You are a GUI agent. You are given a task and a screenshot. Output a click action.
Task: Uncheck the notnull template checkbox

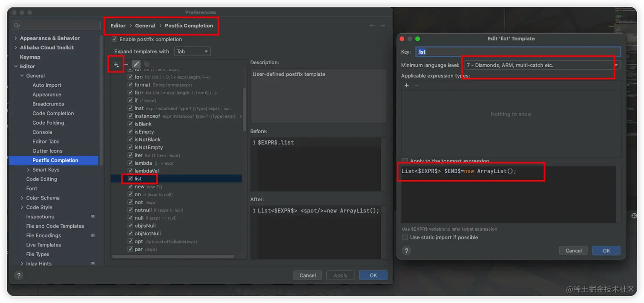coord(131,210)
